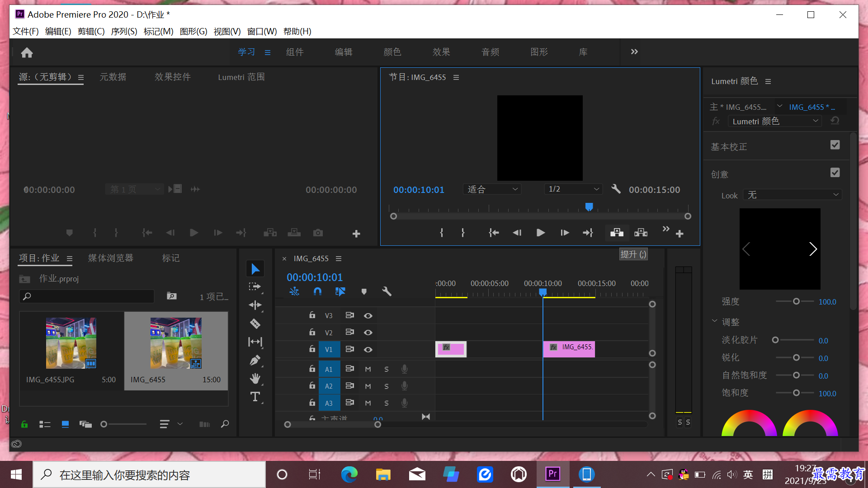Mark In in Program monitor
The width and height of the screenshot is (868, 488).
pos(441,233)
